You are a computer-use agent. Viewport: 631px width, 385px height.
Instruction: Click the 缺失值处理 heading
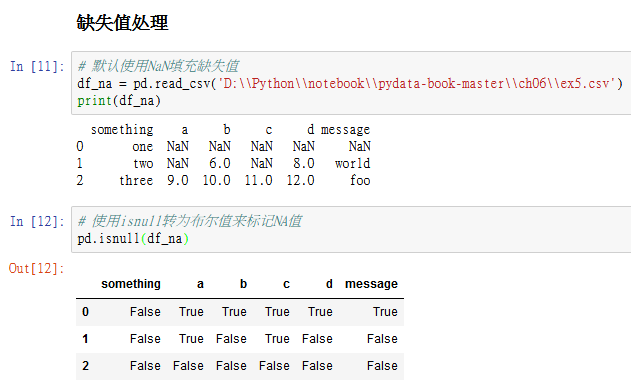point(122,23)
